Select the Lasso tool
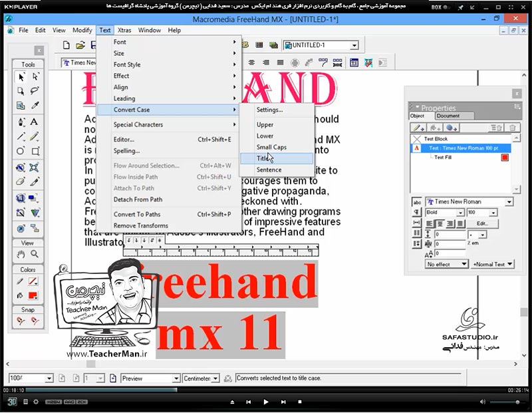Viewport: 532px width, 413px height. [35, 91]
